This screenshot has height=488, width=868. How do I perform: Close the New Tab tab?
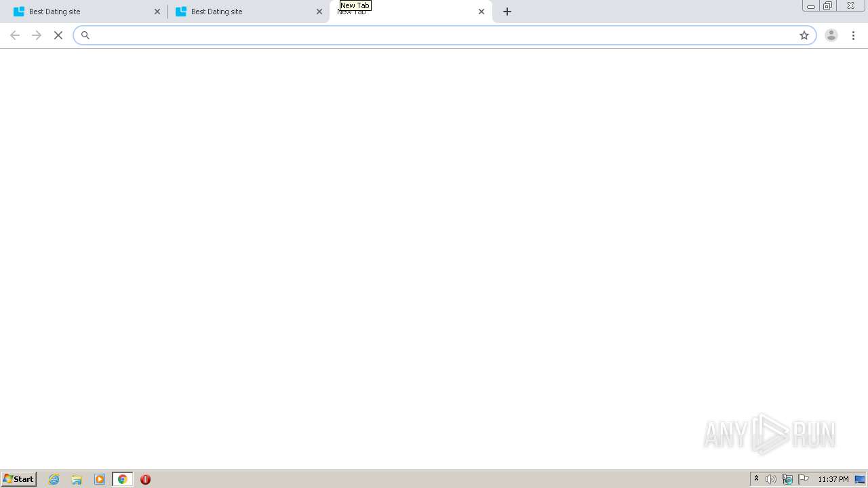[481, 12]
